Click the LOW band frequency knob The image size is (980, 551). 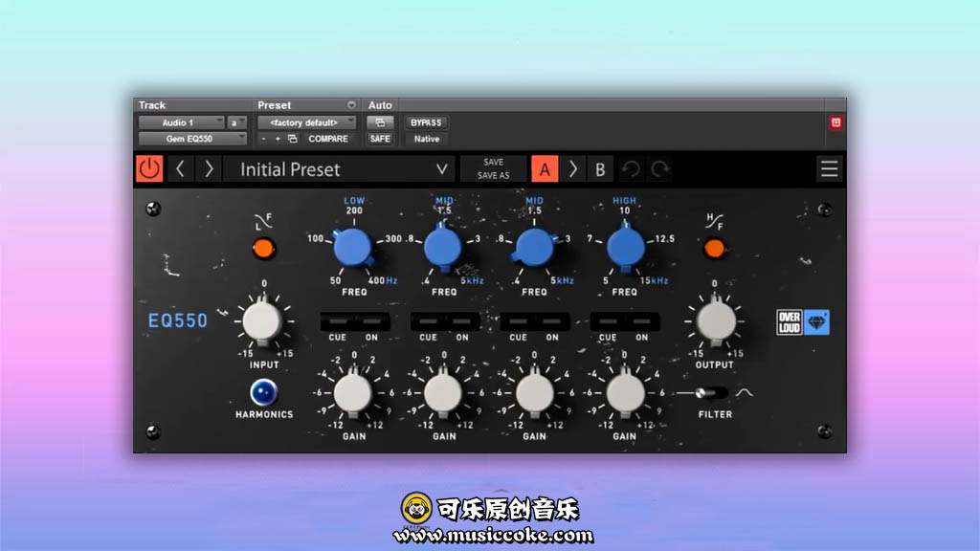click(x=353, y=248)
